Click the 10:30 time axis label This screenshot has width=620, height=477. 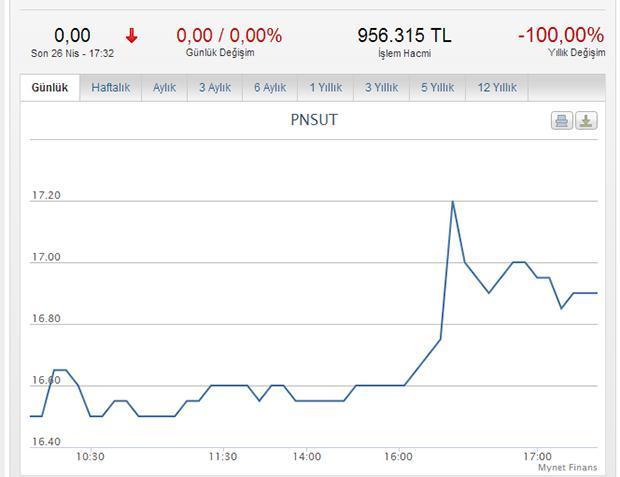click(91, 457)
